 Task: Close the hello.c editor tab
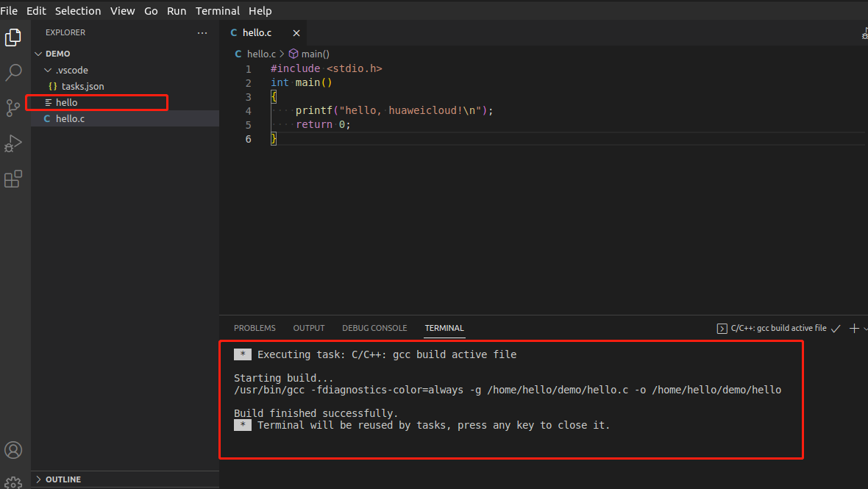tap(296, 33)
